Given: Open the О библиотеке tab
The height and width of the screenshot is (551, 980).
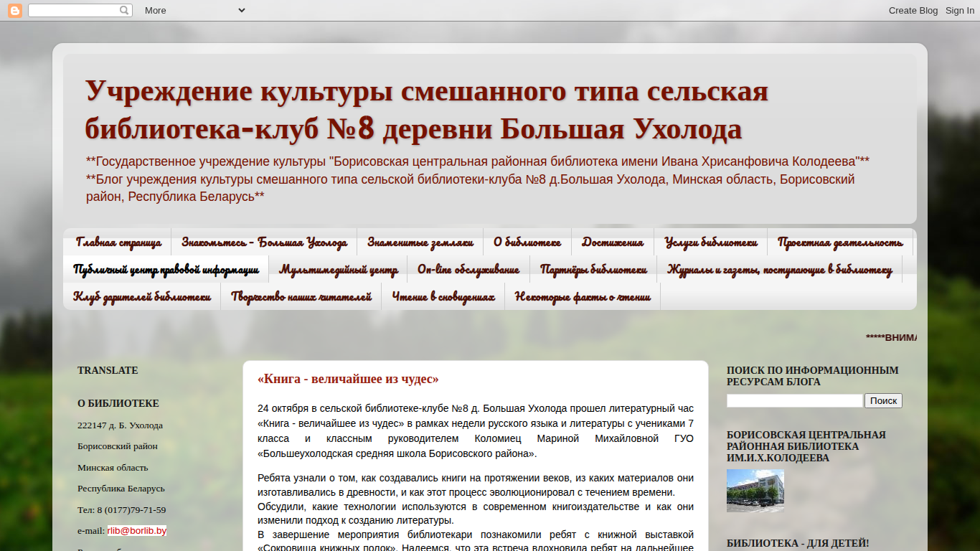Looking at the screenshot, I should (527, 242).
